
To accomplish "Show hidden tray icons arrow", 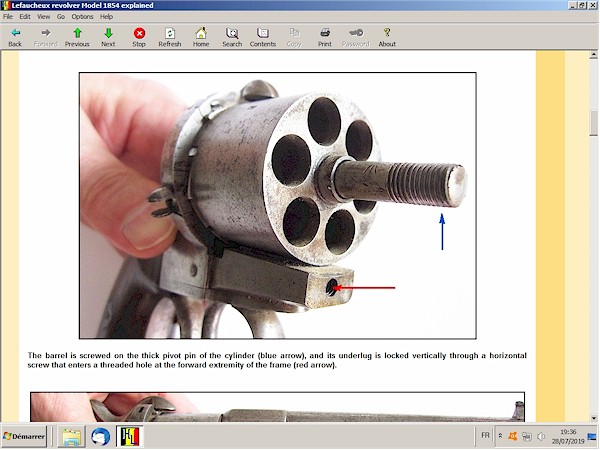I will tap(500, 436).
